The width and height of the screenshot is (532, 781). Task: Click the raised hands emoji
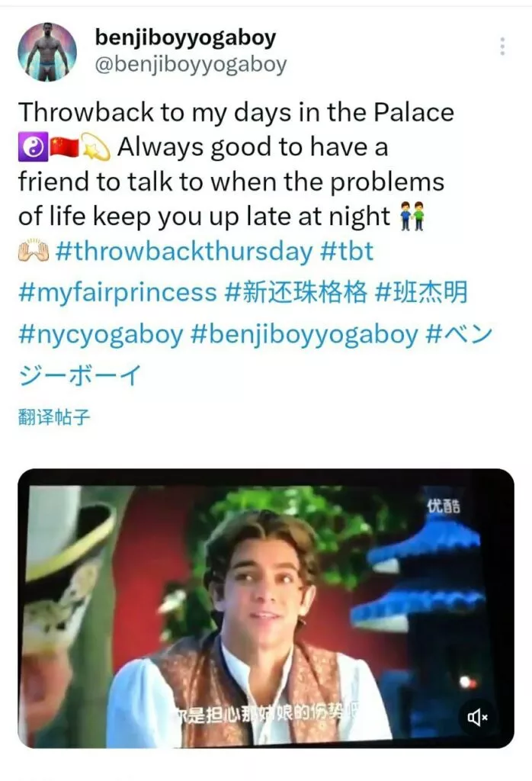pos(34,251)
